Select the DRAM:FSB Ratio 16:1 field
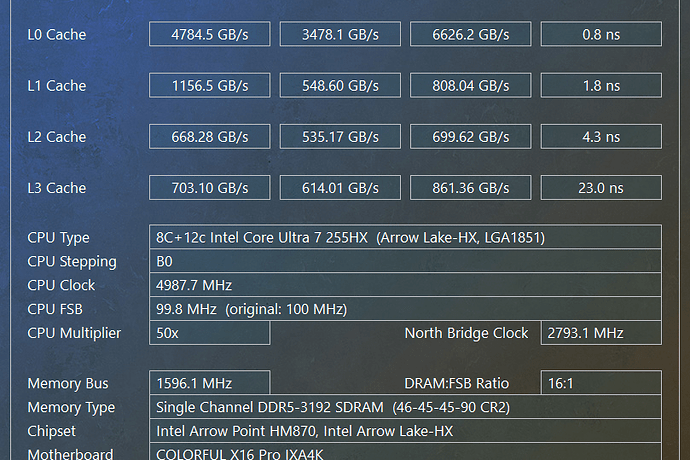 point(601,383)
